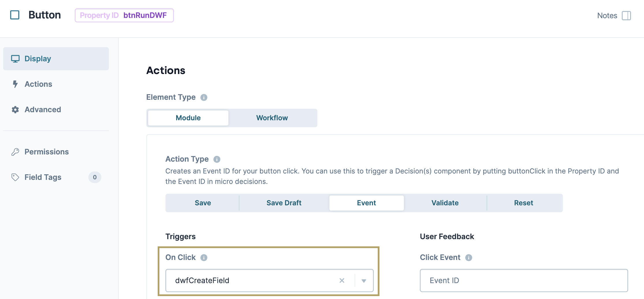Click the Button title text
Screen dimensions: 644x299
pyautogui.click(x=45, y=15)
